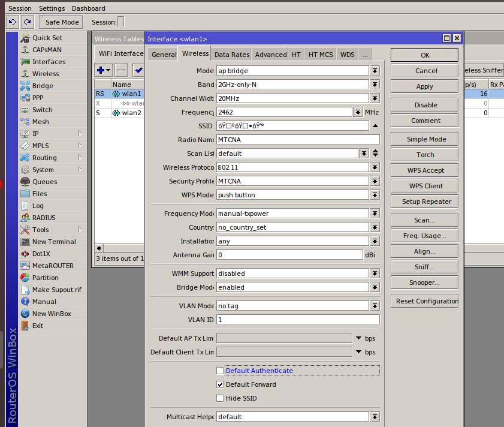Toggle the Safe Mode button

(x=62, y=22)
